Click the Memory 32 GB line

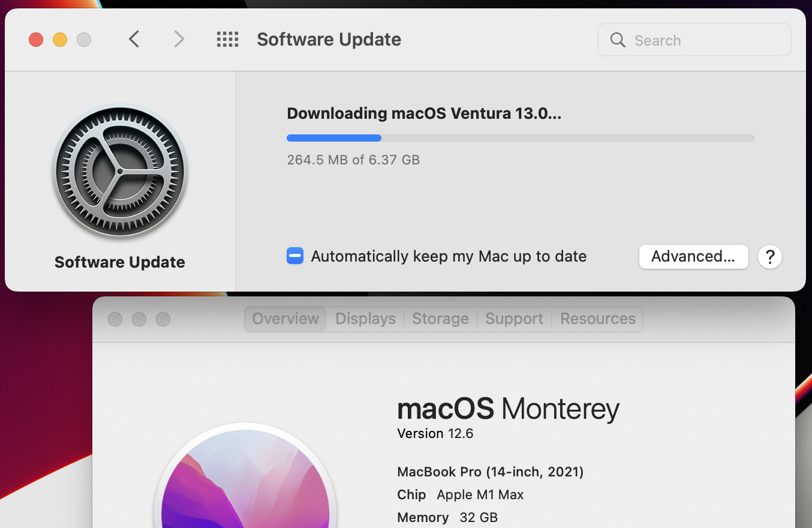[x=447, y=517]
